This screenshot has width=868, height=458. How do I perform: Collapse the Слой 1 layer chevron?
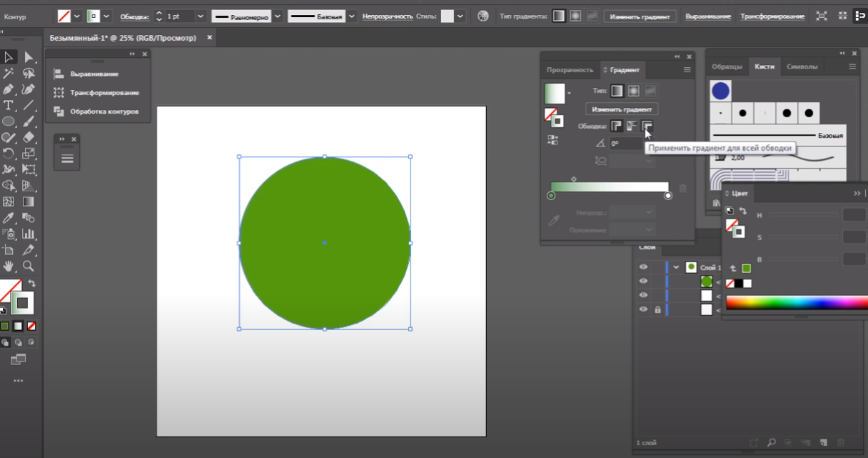(676, 267)
